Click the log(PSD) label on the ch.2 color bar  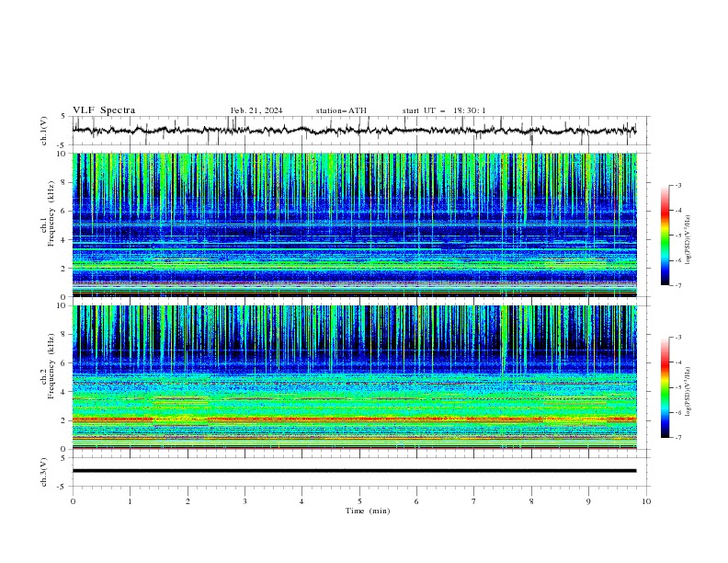[688, 391]
